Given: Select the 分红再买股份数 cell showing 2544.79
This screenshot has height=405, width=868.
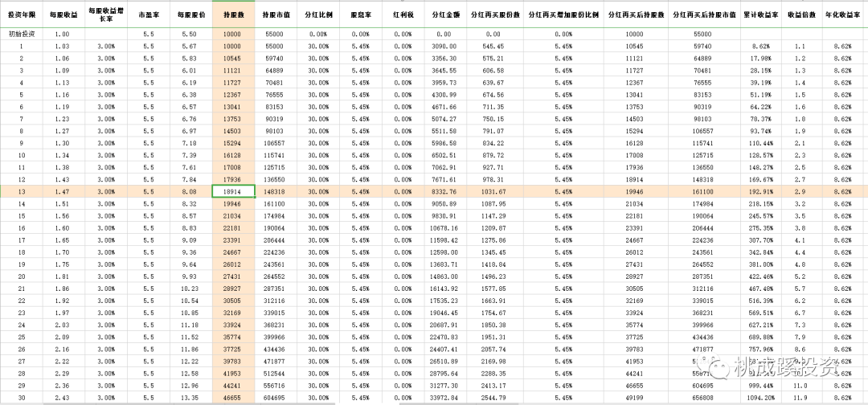Looking at the screenshot, I should pos(493,398).
